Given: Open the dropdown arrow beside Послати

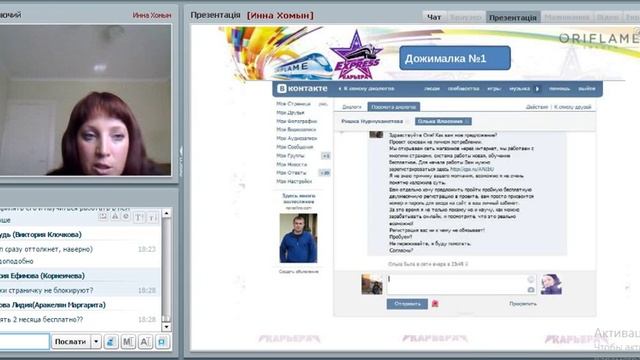Looking at the screenshot, I should point(96,342).
